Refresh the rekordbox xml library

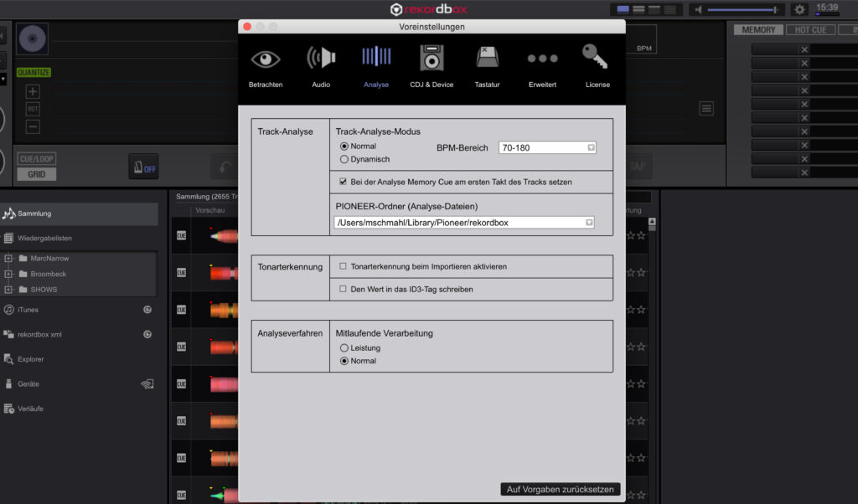click(147, 334)
